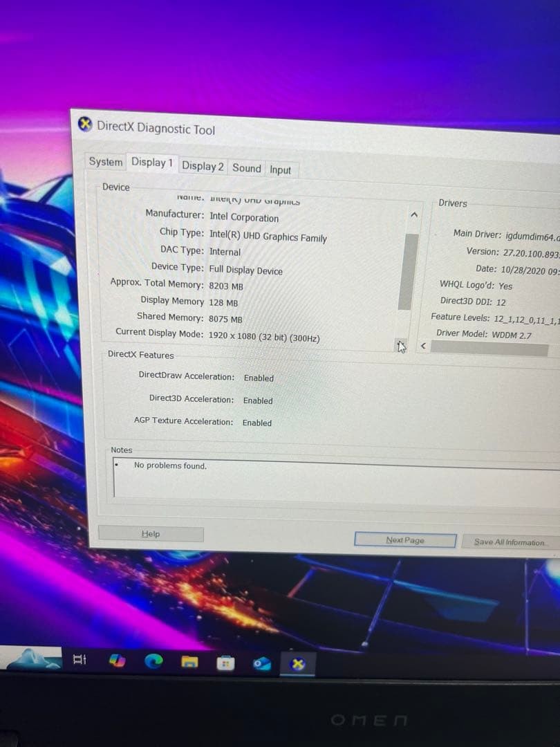Image resolution: width=560 pixels, height=747 pixels.
Task: Click the DirectX icon in title bar
Action: pos(85,124)
